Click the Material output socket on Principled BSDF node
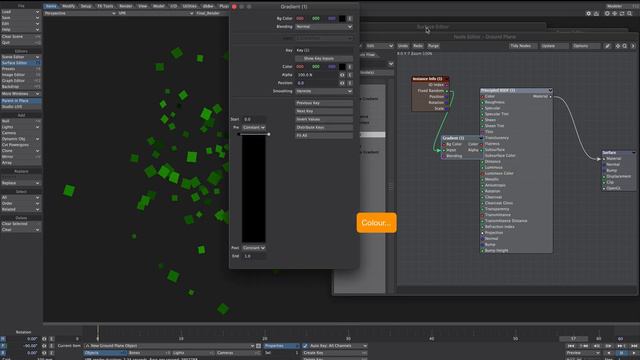Viewport: 640px width, 360px height. coord(551,96)
